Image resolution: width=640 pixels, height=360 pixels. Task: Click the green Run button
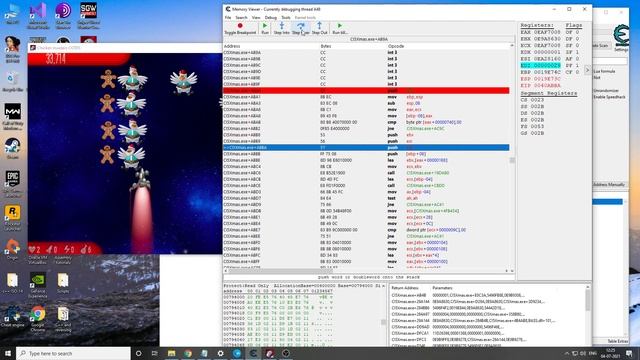pyautogui.click(x=265, y=29)
